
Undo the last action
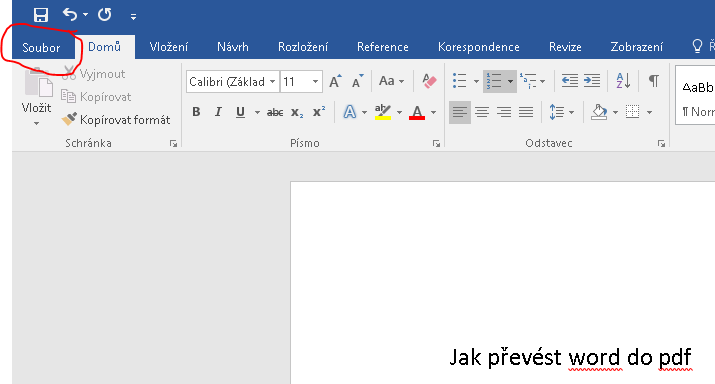(70, 15)
